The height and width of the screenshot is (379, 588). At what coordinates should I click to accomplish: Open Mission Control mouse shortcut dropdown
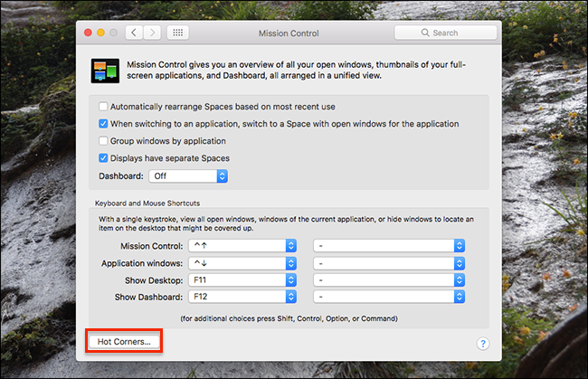point(389,246)
